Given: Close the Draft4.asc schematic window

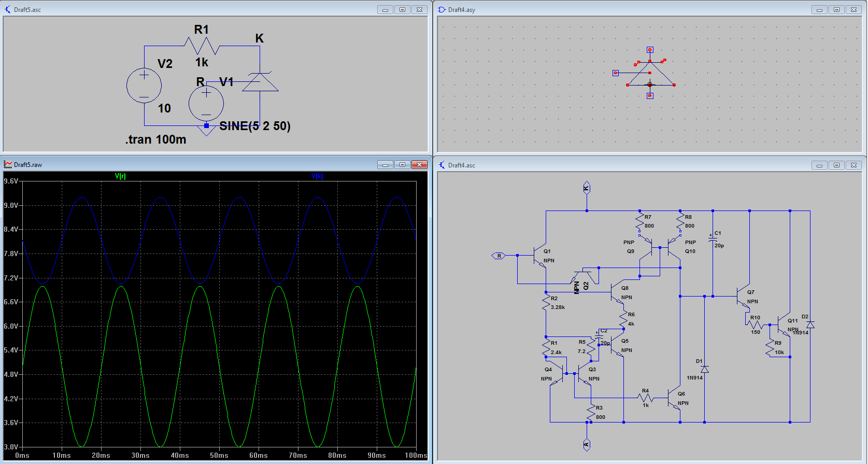Looking at the screenshot, I should [x=853, y=165].
